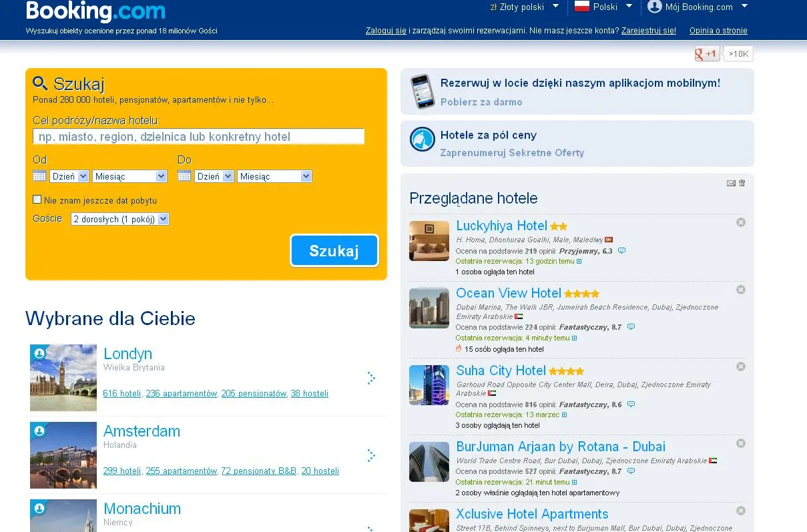Click the review bubble icon for Ocean View Hotel

[631, 327]
